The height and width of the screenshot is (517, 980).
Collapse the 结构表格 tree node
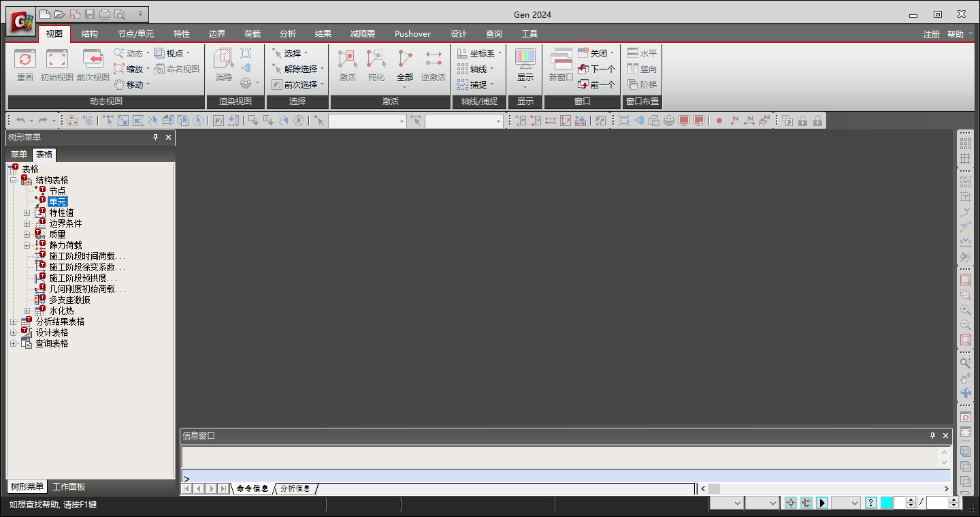click(x=13, y=181)
